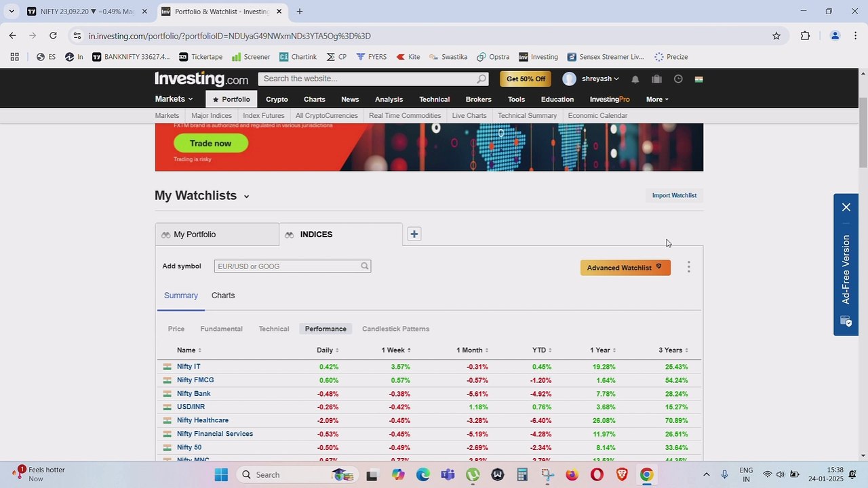Show Candlestick Patterns tab
Image resolution: width=868 pixels, height=488 pixels.
(395, 329)
